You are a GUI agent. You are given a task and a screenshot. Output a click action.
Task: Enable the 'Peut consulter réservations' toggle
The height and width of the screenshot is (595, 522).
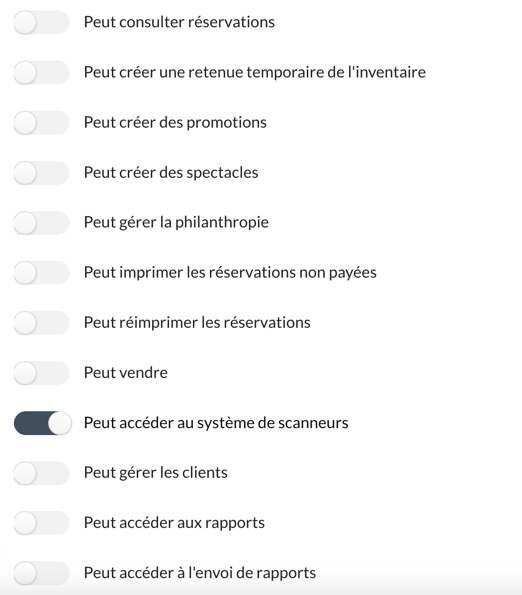[x=42, y=22]
